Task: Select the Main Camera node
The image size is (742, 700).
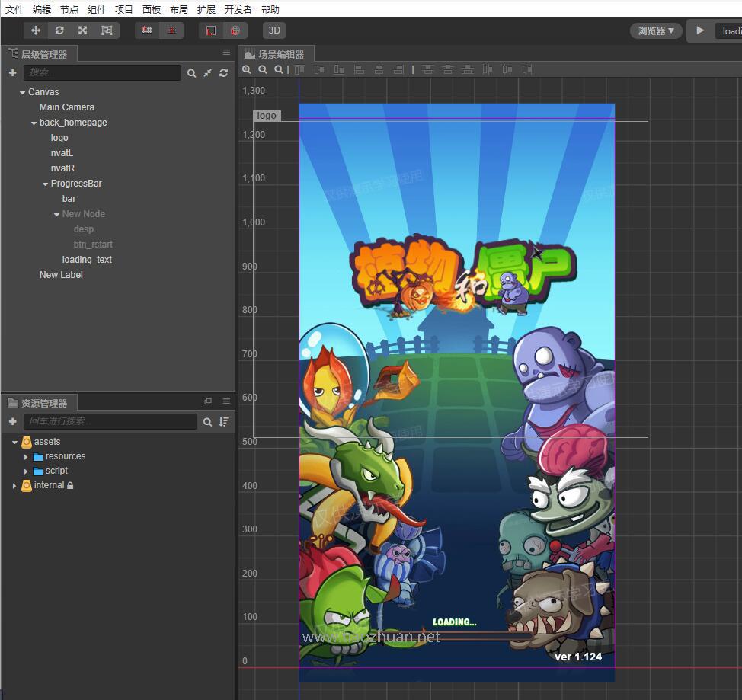Action: (x=67, y=107)
